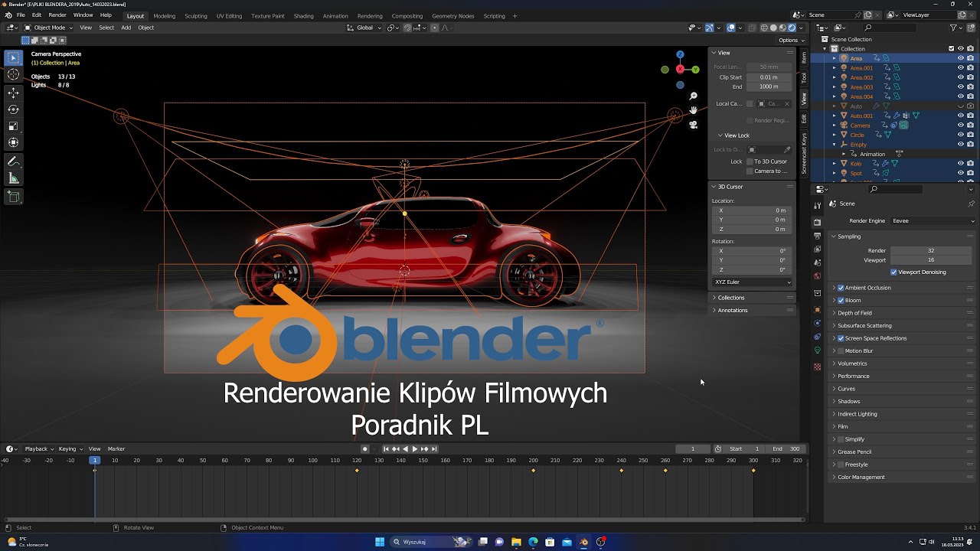The width and height of the screenshot is (980, 551).
Task: Select the Measure tool
Action: 14,178
